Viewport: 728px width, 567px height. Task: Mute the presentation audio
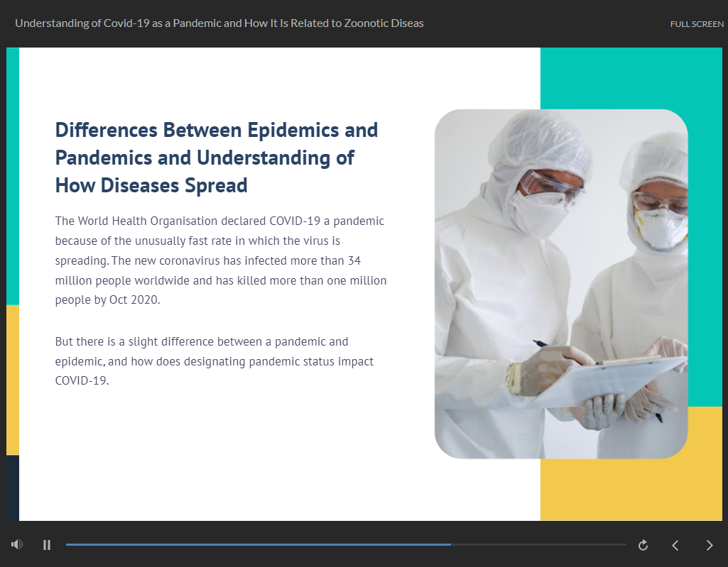point(17,544)
